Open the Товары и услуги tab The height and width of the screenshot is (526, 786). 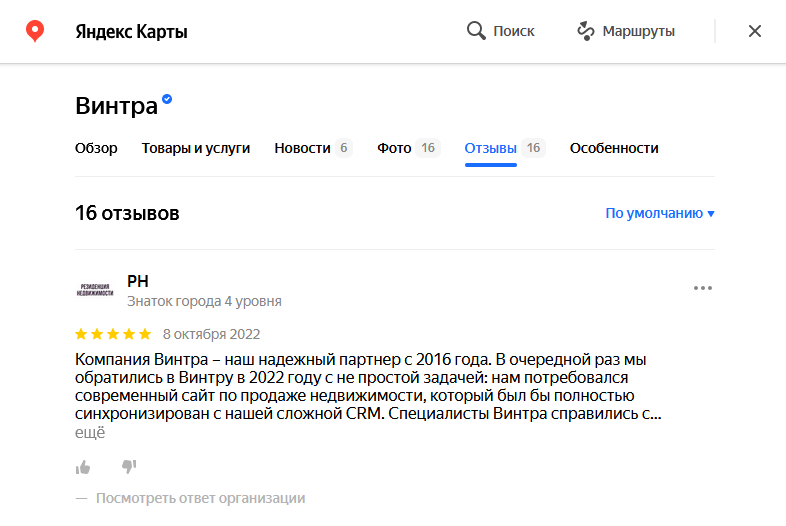point(195,148)
